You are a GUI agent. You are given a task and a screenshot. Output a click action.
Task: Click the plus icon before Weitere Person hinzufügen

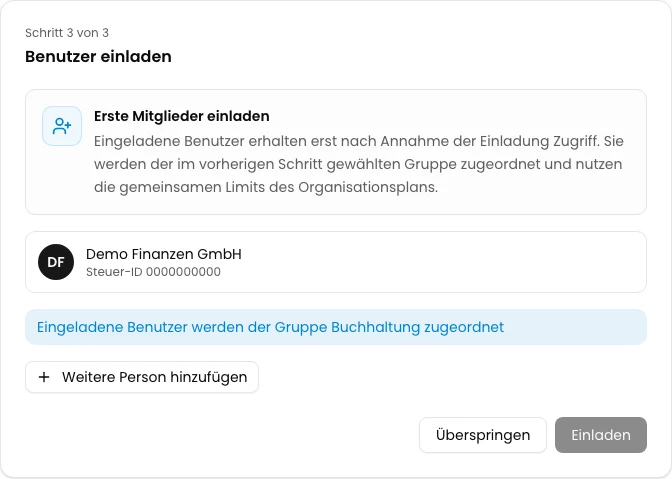coord(44,377)
